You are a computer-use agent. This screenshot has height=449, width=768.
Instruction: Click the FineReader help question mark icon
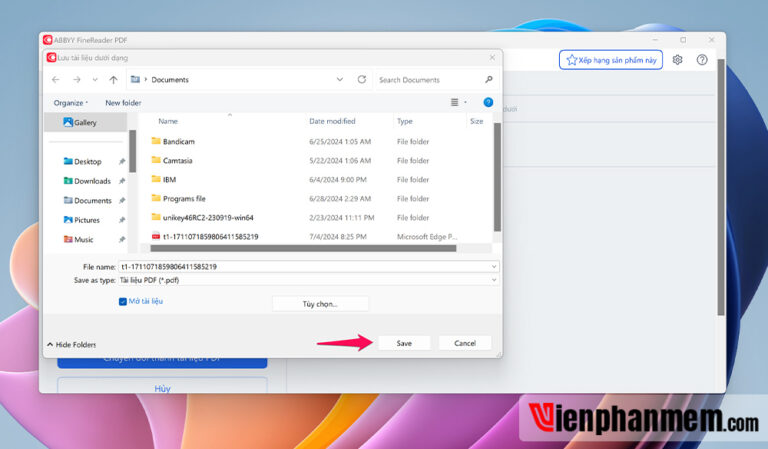pyautogui.click(x=702, y=60)
